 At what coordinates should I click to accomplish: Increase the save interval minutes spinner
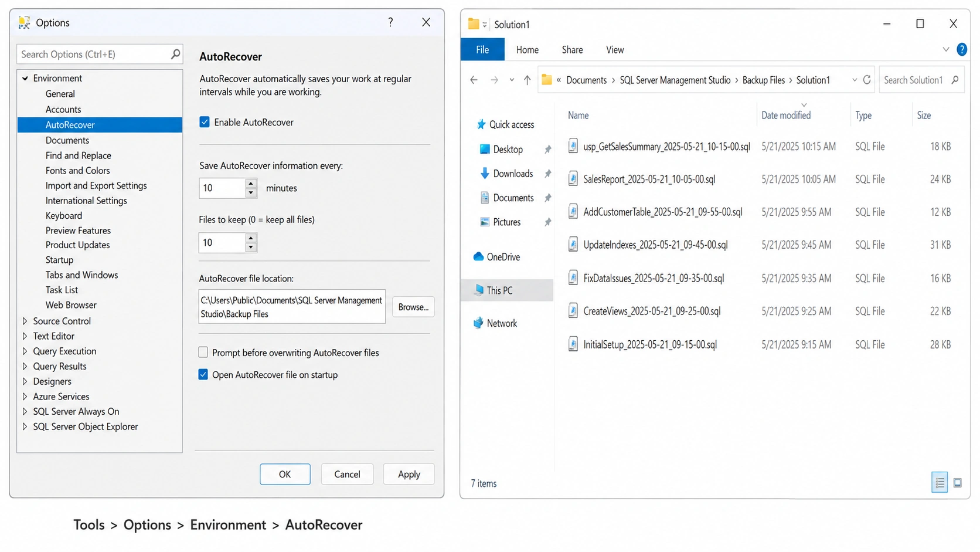click(x=251, y=184)
